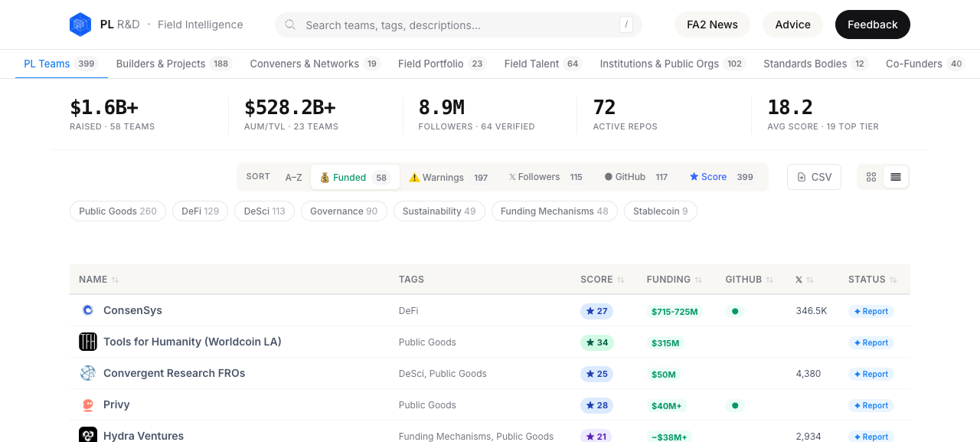Toggle the Stablecoin filter chip
Image resolution: width=980 pixels, height=442 pixels.
(x=661, y=211)
